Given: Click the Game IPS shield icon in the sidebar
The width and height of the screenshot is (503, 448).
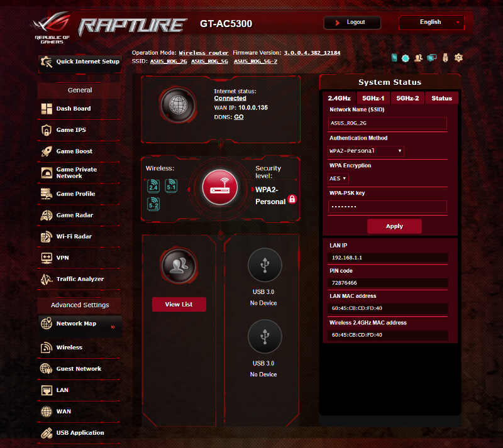Looking at the screenshot, I should 47,130.
